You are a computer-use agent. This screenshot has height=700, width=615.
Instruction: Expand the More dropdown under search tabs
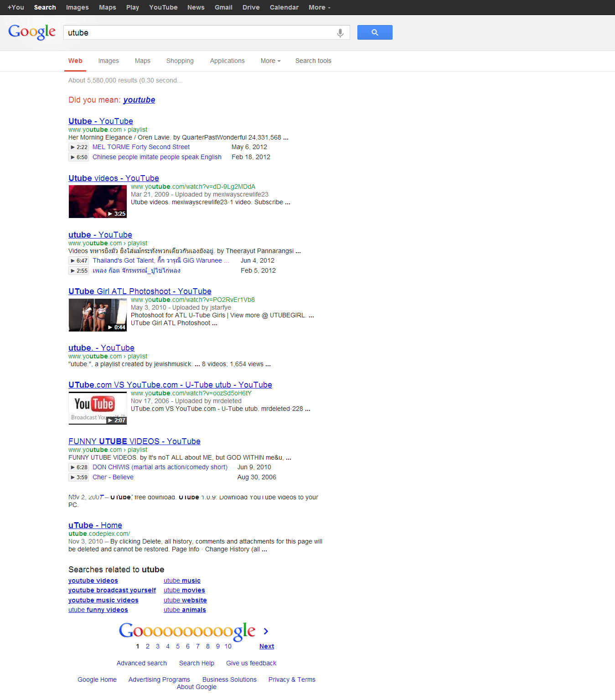tap(270, 61)
